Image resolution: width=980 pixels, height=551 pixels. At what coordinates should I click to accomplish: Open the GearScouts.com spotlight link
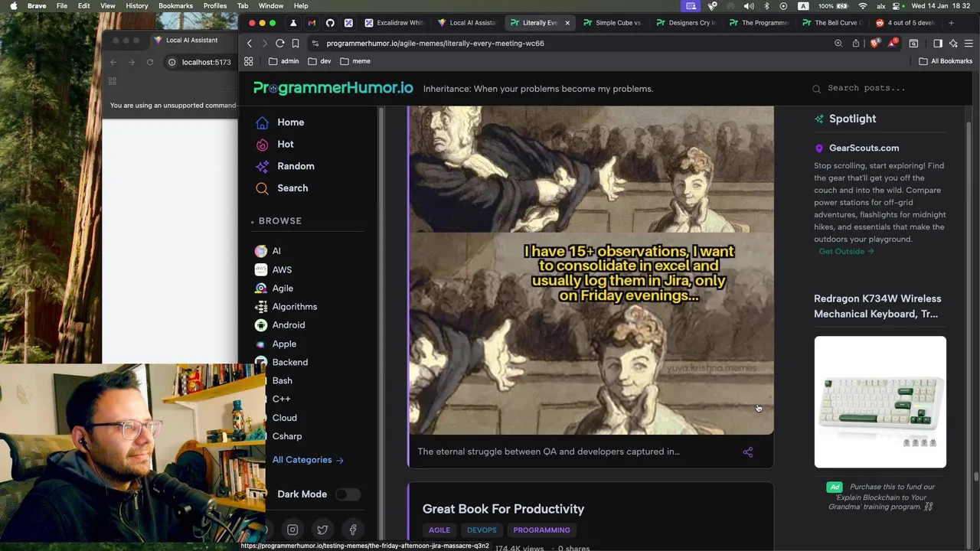click(x=864, y=148)
